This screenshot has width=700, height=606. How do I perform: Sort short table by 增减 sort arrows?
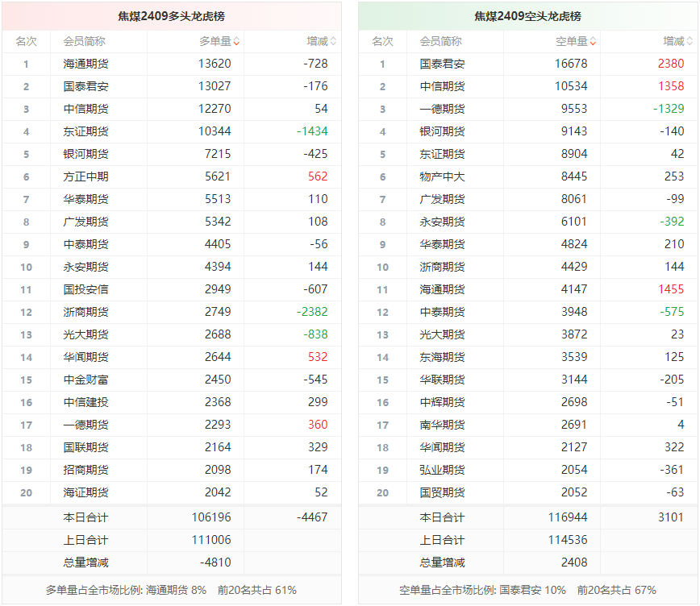[x=690, y=41]
